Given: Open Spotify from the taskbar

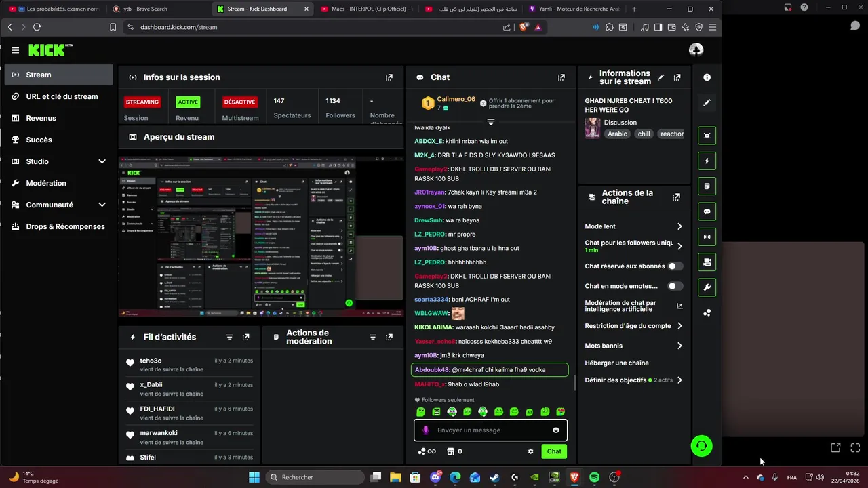Looking at the screenshot, I should [595, 477].
